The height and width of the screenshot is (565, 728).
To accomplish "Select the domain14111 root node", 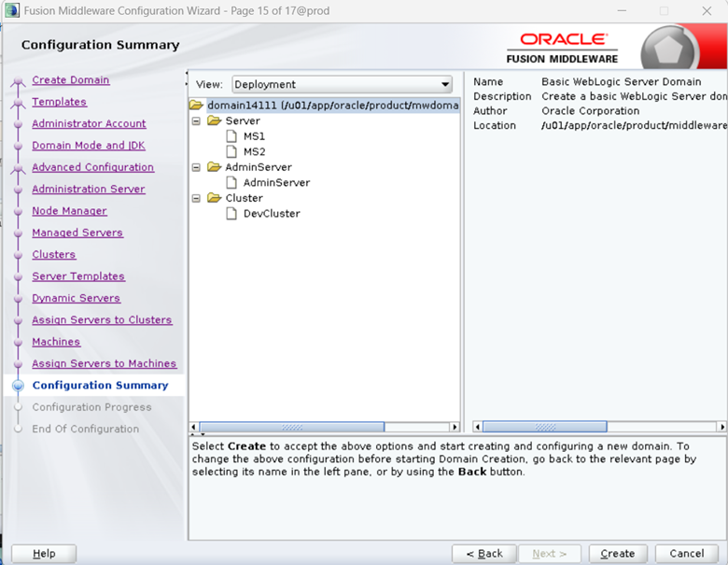I will click(333, 105).
